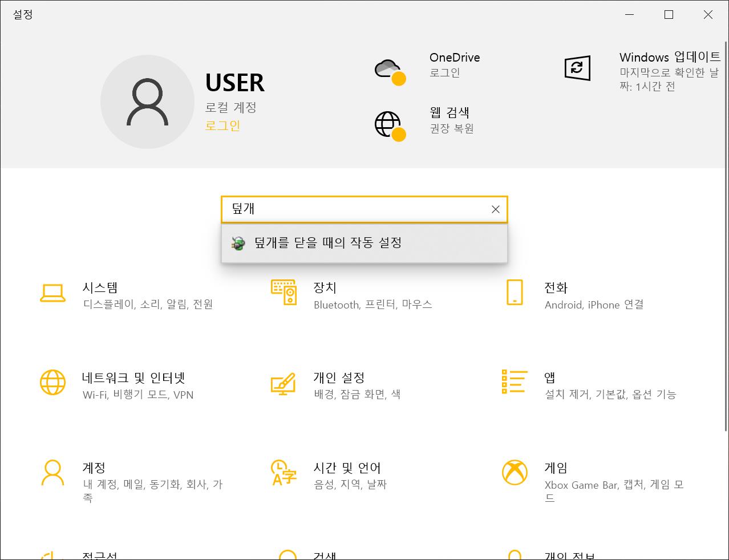Click 디스플레이, 소리, 알림, 전원 description
Image resolution: width=729 pixels, height=560 pixels.
[x=148, y=305]
